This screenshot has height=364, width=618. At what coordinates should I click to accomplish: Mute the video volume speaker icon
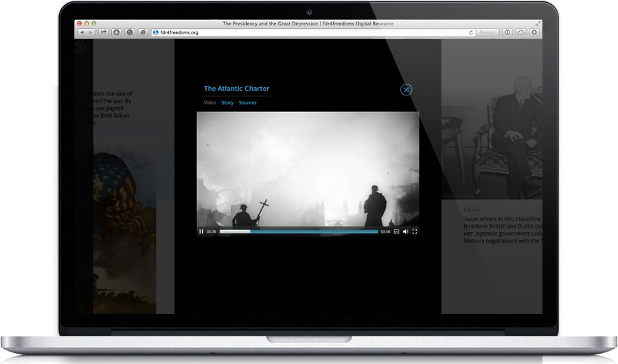coord(406,231)
